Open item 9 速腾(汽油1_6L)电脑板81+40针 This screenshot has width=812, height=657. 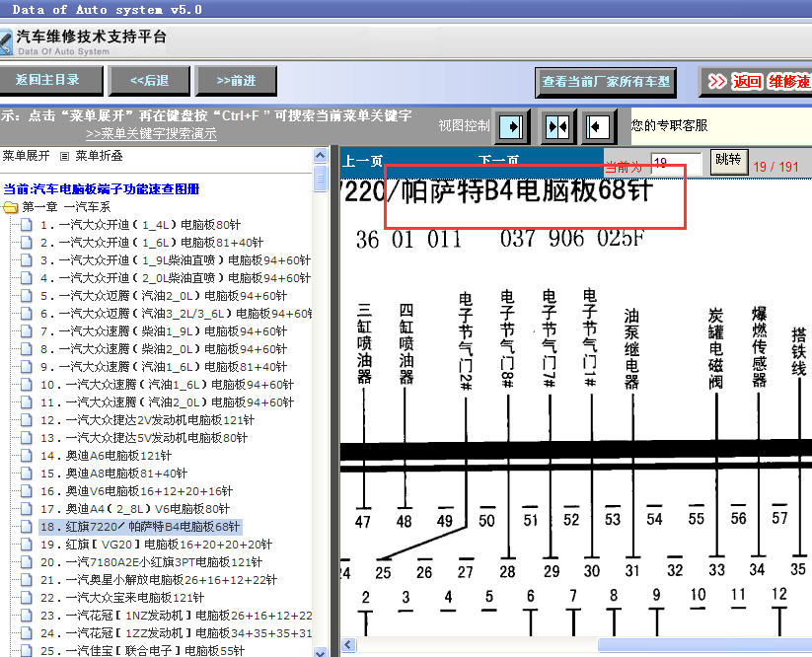pos(164,367)
